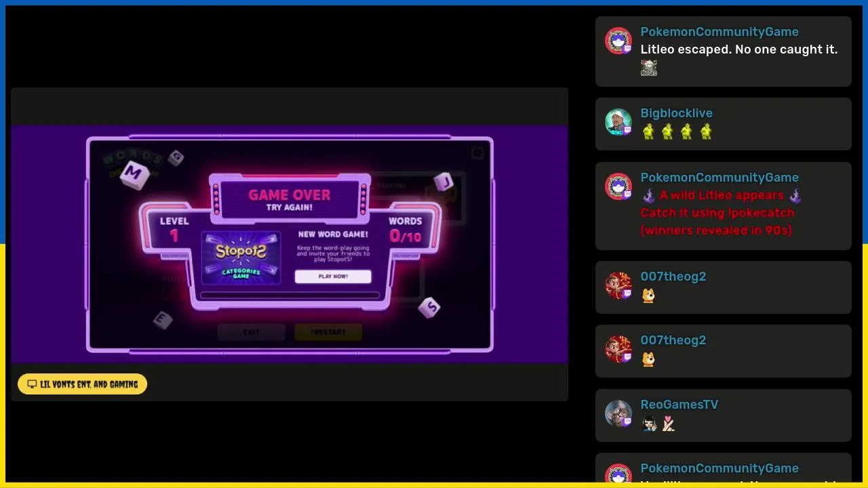Image resolution: width=868 pixels, height=488 pixels.
Task: Click PokemonCommunityGame name above 'A wild Litleo'
Action: point(719,178)
